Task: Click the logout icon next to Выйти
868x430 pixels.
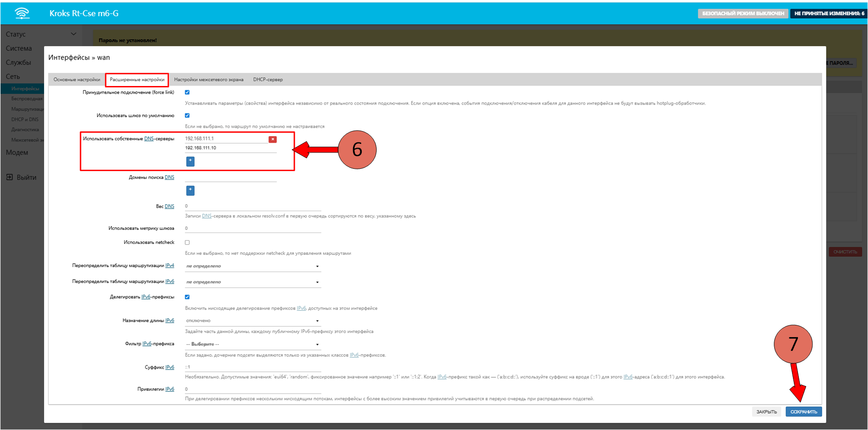Action: click(10, 177)
